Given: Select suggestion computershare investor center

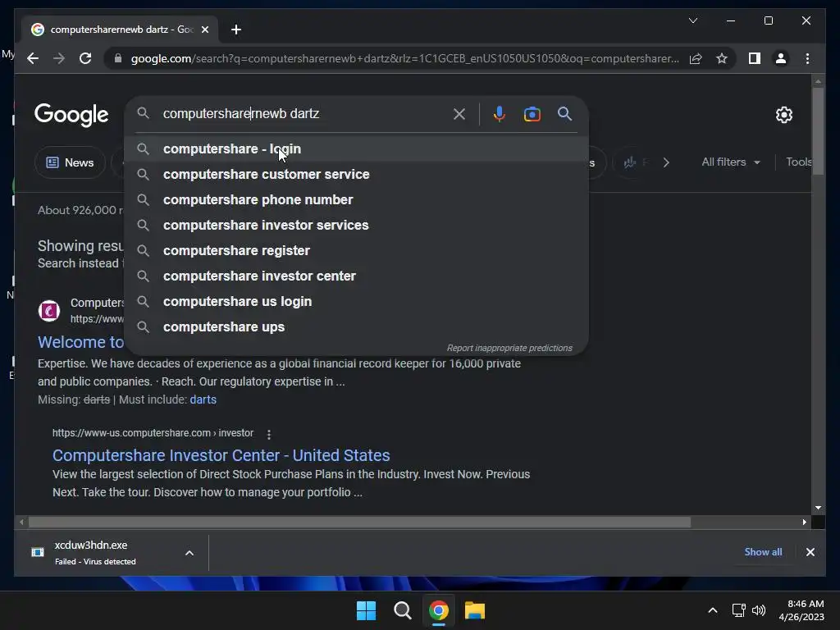Looking at the screenshot, I should 356,276.
